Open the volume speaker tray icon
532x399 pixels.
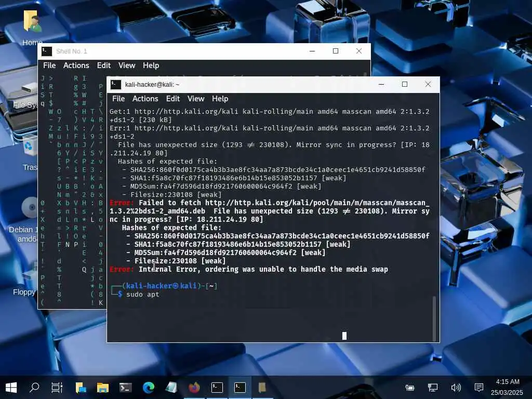pyautogui.click(x=456, y=388)
